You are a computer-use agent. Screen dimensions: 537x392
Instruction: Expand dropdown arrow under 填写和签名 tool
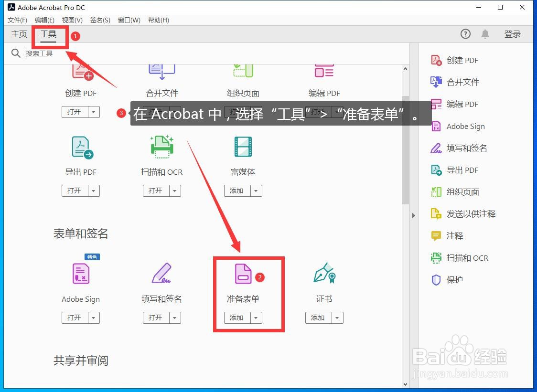coord(175,318)
